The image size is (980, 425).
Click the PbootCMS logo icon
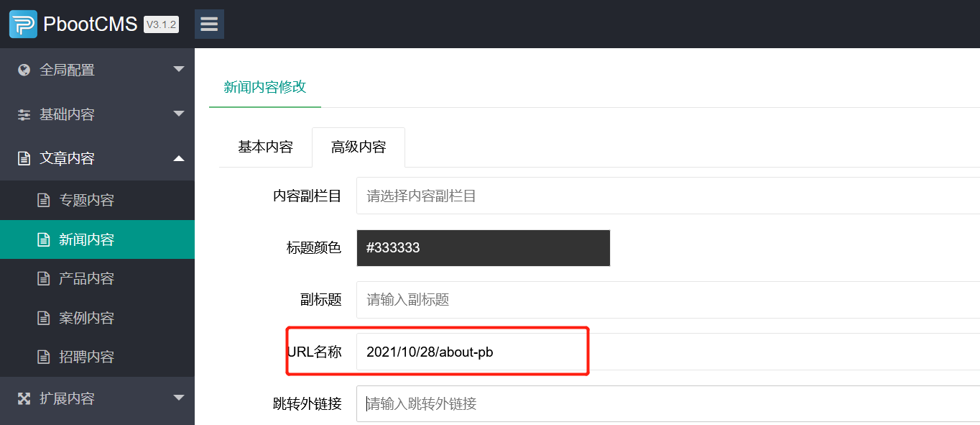coord(22,22)
